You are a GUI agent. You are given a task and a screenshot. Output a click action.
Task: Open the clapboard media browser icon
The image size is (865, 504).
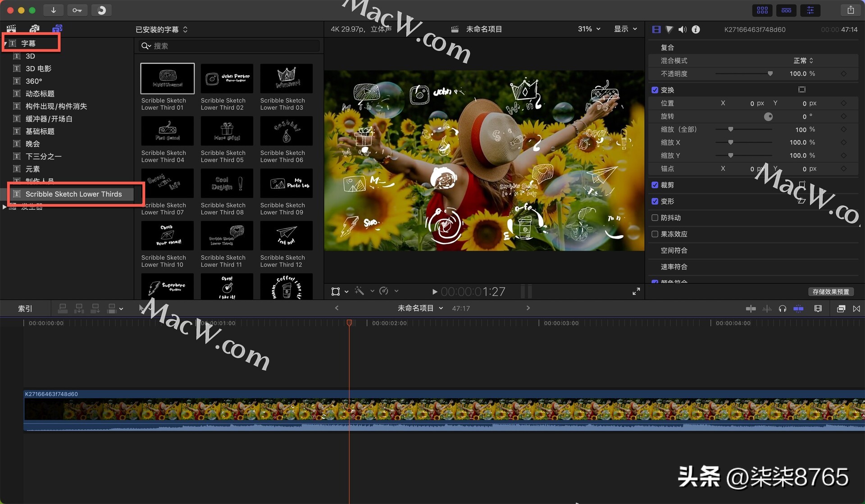pyautogui.click(x=11, y=28)
